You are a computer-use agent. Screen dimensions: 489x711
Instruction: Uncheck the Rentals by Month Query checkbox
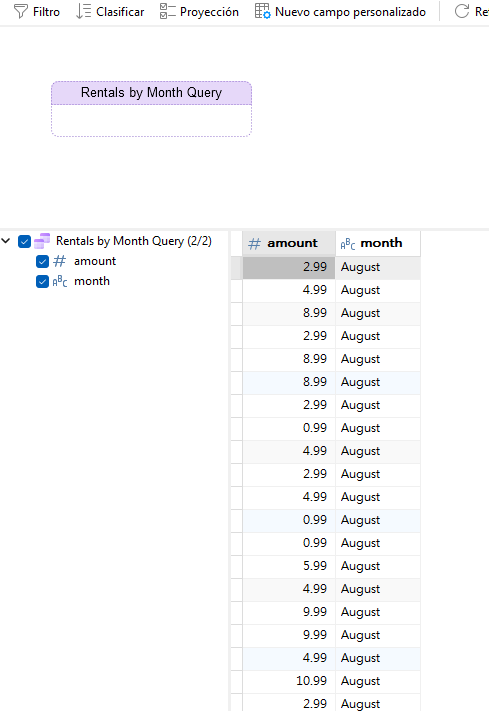(24, 241)
